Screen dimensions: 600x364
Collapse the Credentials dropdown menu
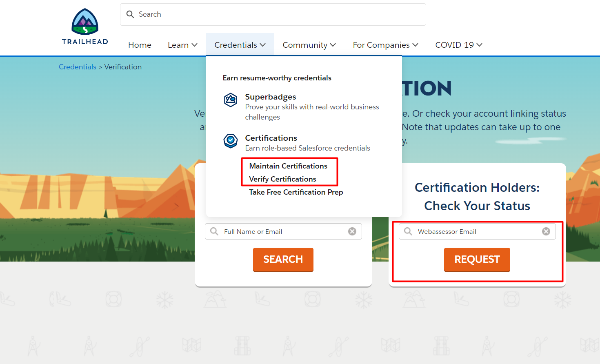(x=240, y=45)
